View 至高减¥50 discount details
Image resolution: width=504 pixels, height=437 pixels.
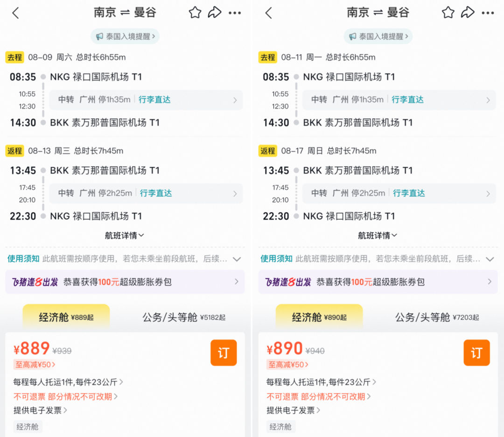(x=34, y=364)
